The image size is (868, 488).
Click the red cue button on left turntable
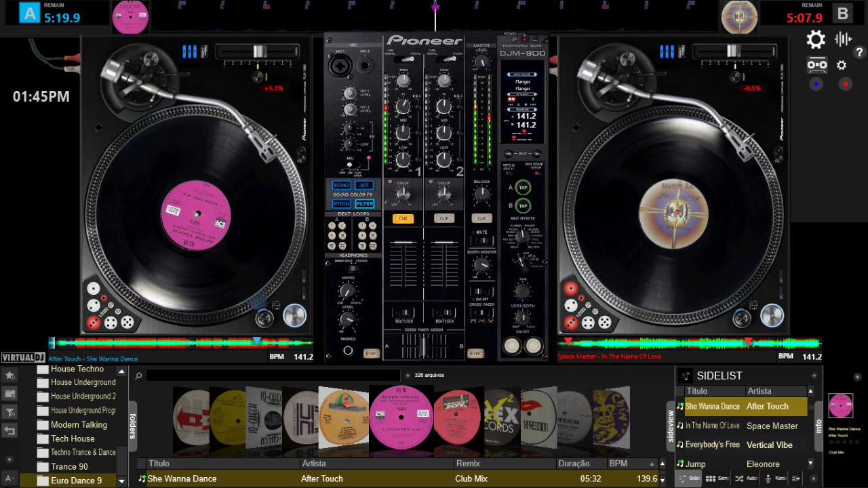point(94,323)
